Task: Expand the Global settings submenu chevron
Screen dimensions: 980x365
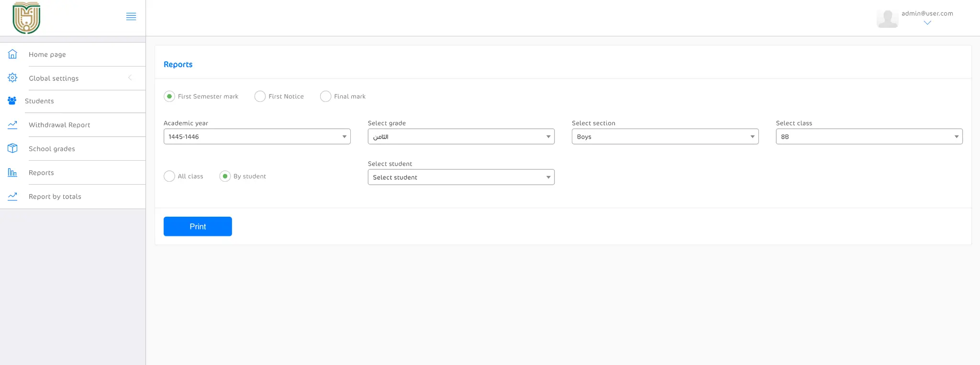Action: coord(130,77)
